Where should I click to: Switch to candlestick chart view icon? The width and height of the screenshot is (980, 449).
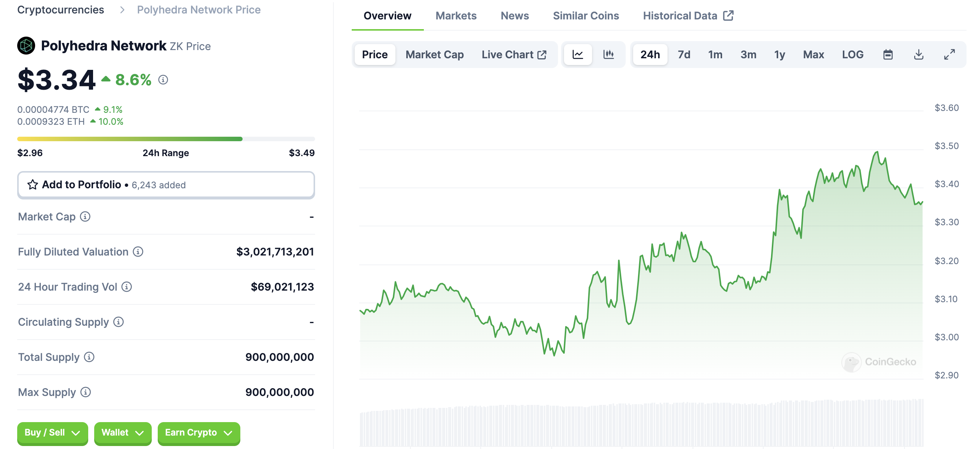[608, 55]
